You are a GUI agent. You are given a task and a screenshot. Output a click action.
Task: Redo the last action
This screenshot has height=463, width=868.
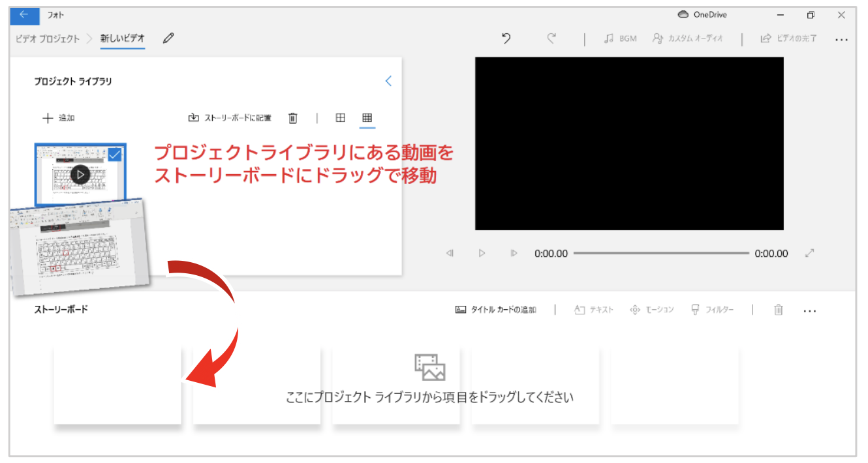551,38
